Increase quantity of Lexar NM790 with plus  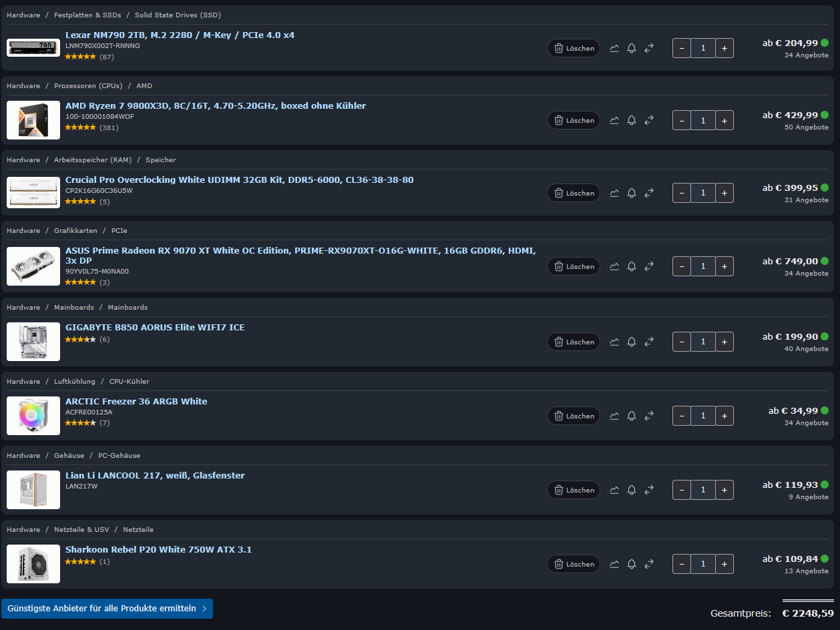pyautogui.click(x=724, y=48)
